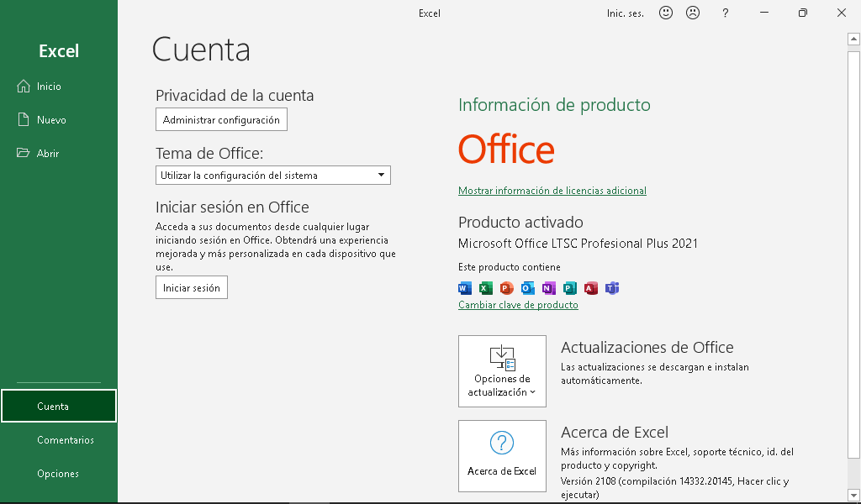Click the Excel product icon

pos(485,288)
